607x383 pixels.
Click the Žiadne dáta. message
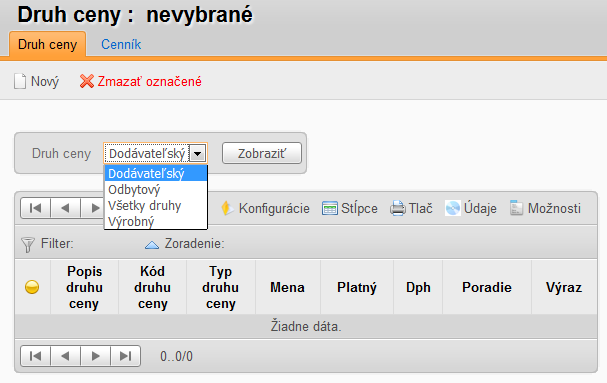pyautogui.click(x=306, y=326)
